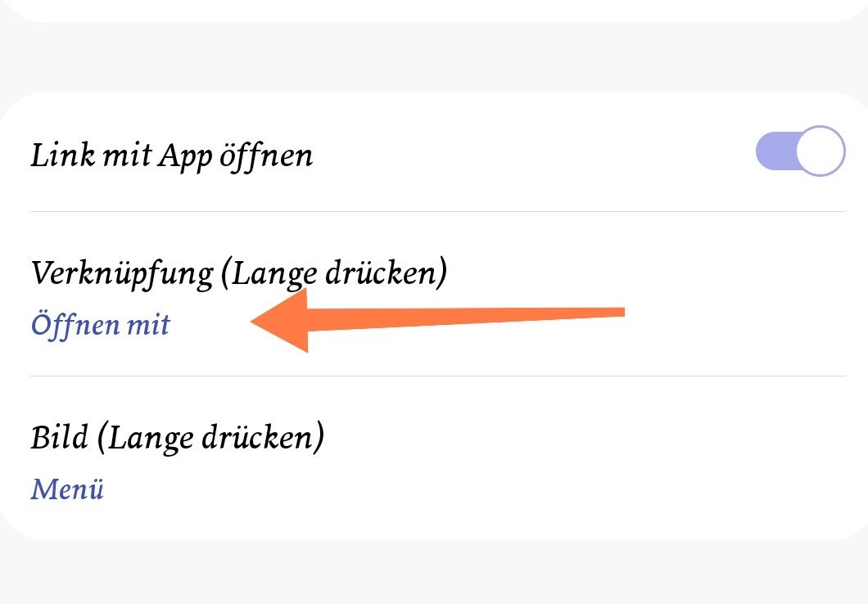This screenshot has height=604, width=868.
Task: Click the gray area below the settings card
Action: 434,572
